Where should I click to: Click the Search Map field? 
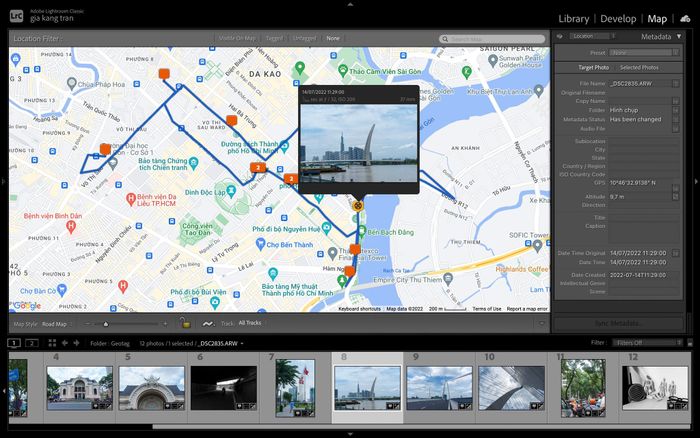pyautogui.click(x=492, y=39)
